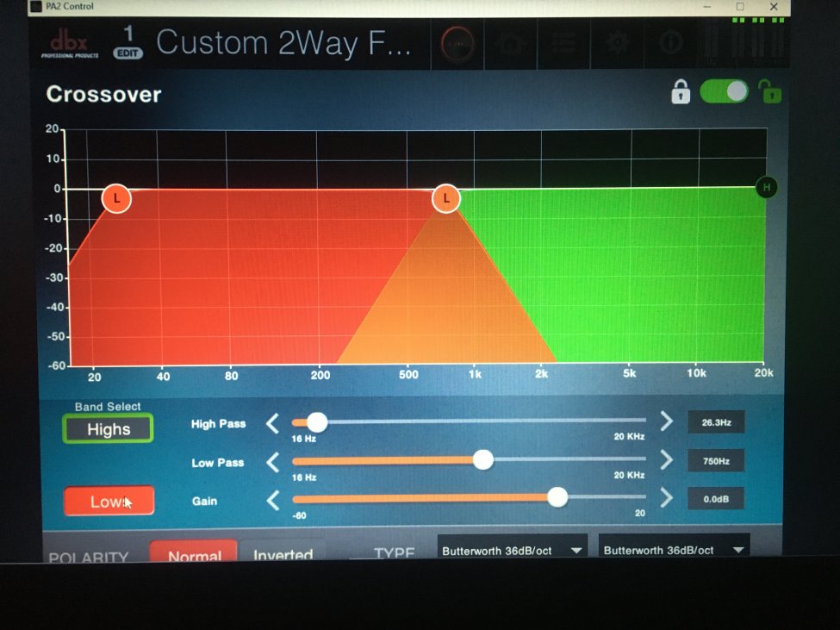Open the list menu icon in header

(x=563, y=43)
